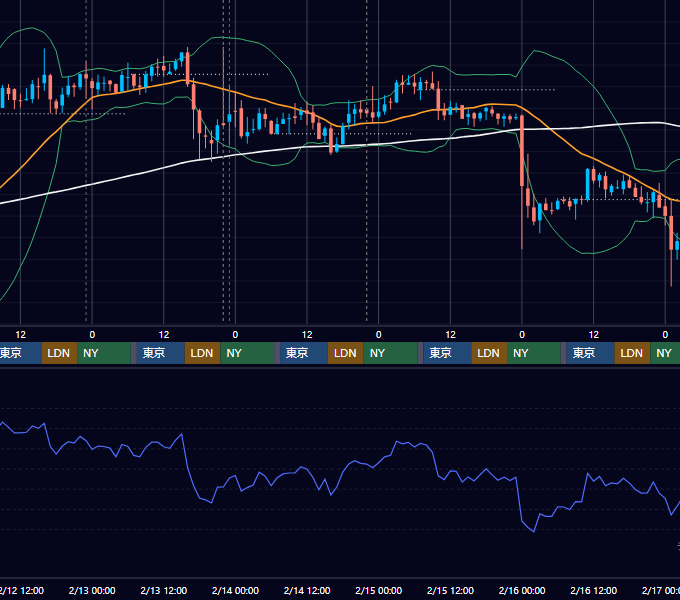Click the 2/13 12:00 date label
The image size is (680, 600).
coord(163,590)
